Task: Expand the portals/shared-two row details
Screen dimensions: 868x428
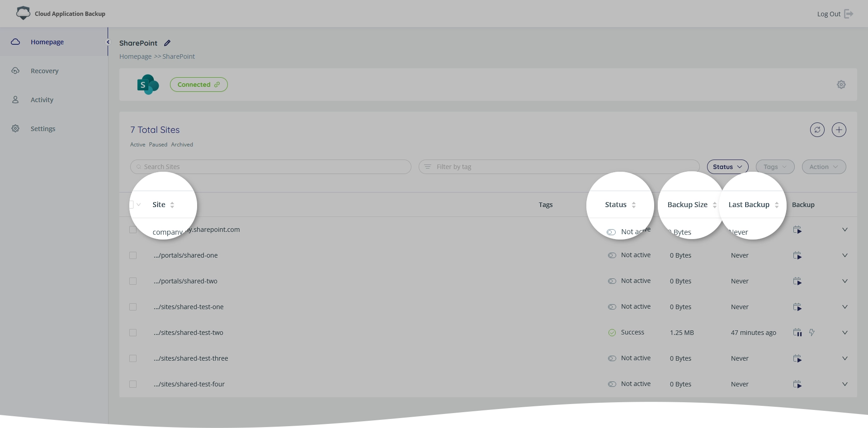Action: click(844, 281)
